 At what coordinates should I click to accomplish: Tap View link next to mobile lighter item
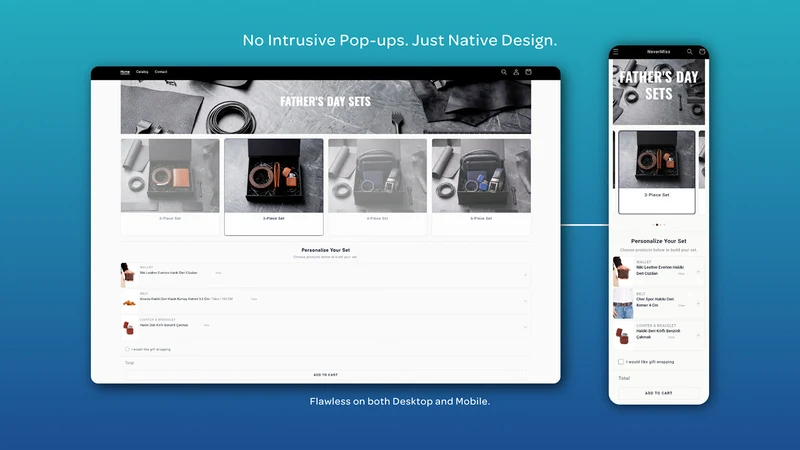tap(671, 337)
